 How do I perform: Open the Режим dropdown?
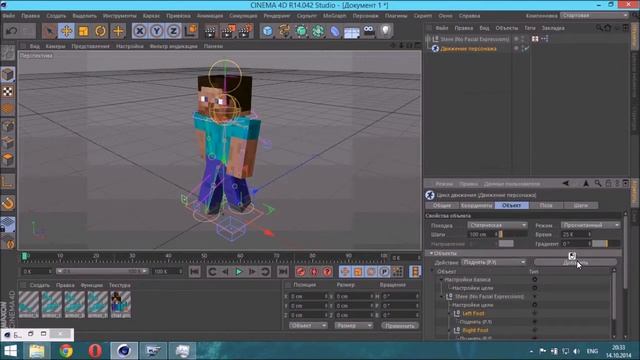point(590,225)
